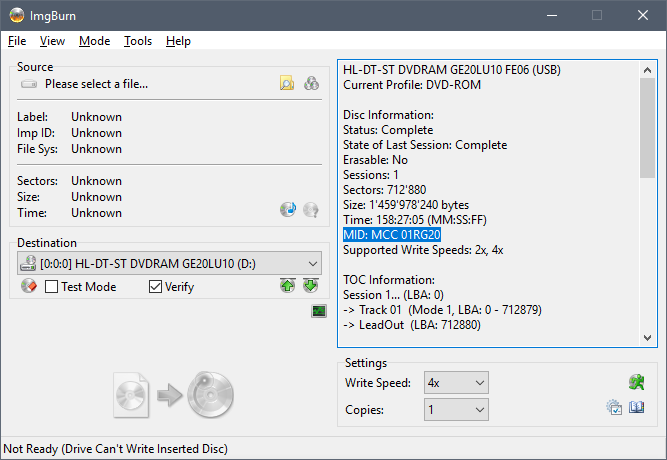
Task: Select the 'MID: MCC 01RG20' line
Action: coord(392,234)
